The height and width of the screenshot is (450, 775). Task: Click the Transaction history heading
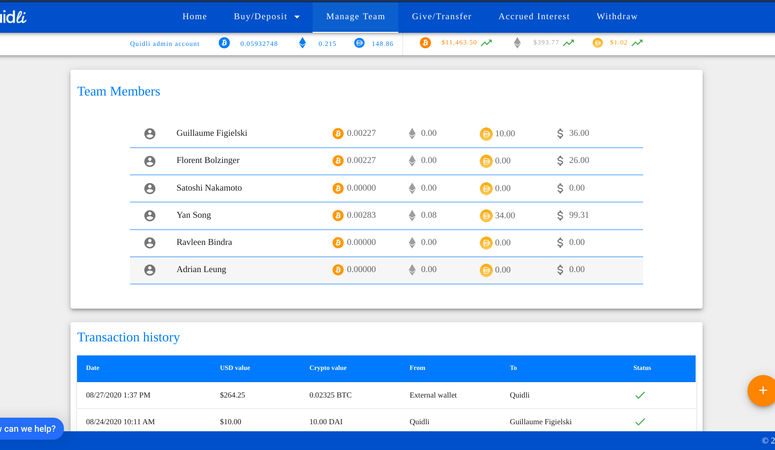click(x=129, y=337)
